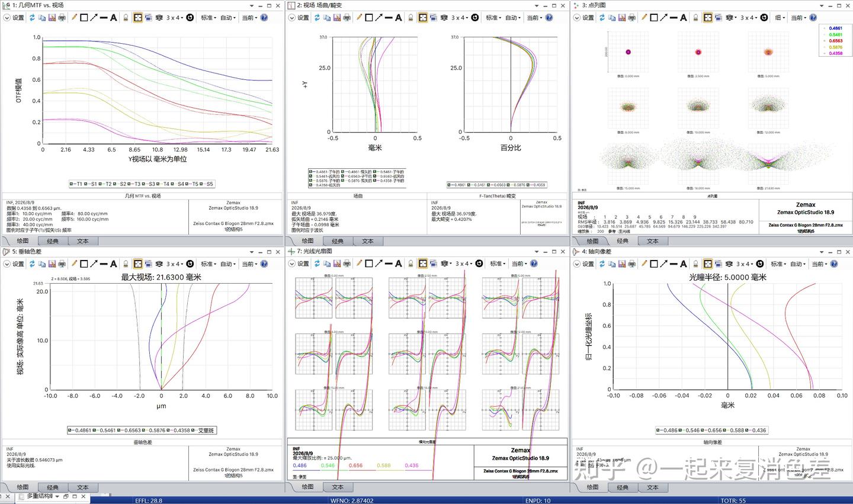Reset zoom in the Spot Diagram window

click(764, 18)
